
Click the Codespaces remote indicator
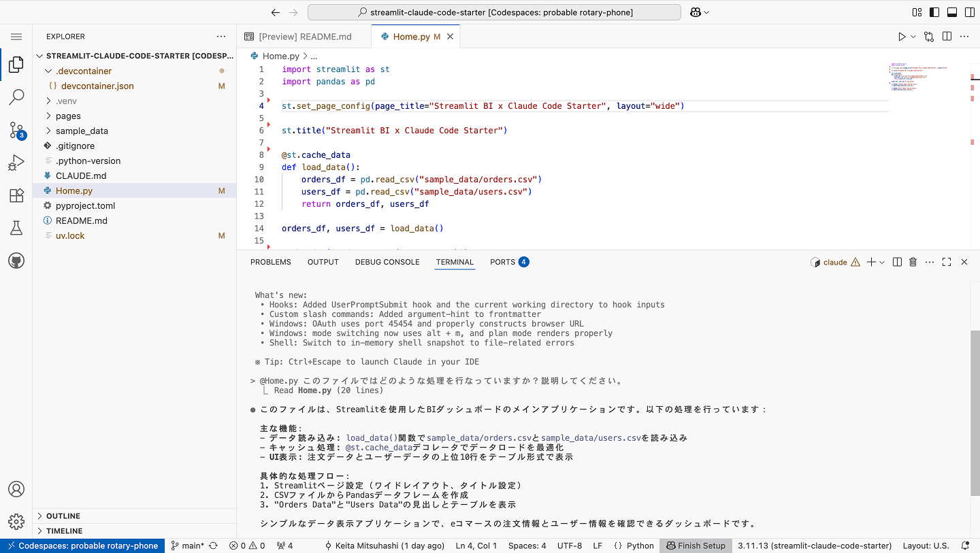point(82,546)
